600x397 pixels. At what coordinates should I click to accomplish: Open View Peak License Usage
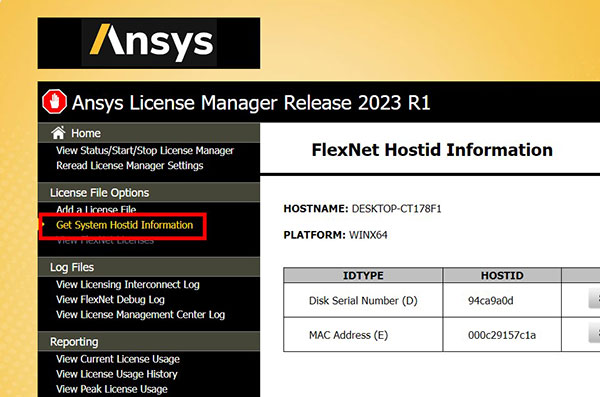tap(112, 389)
